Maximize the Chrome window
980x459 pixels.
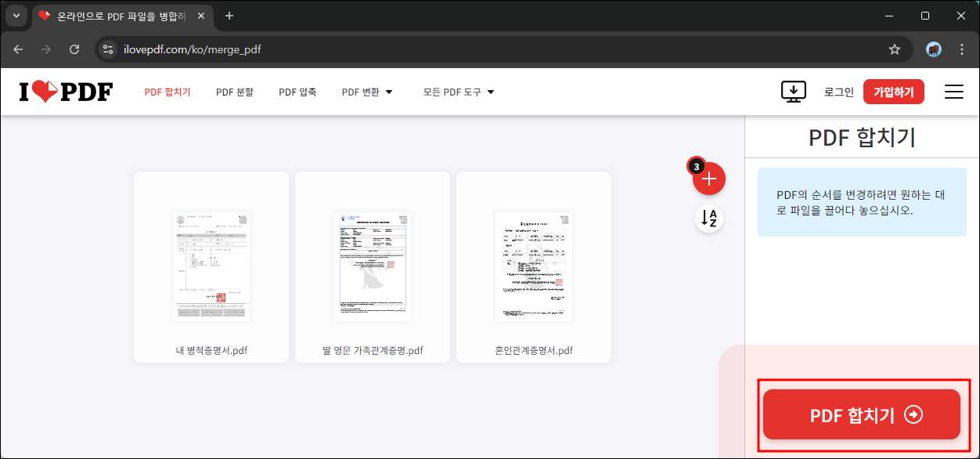point(925,16)
